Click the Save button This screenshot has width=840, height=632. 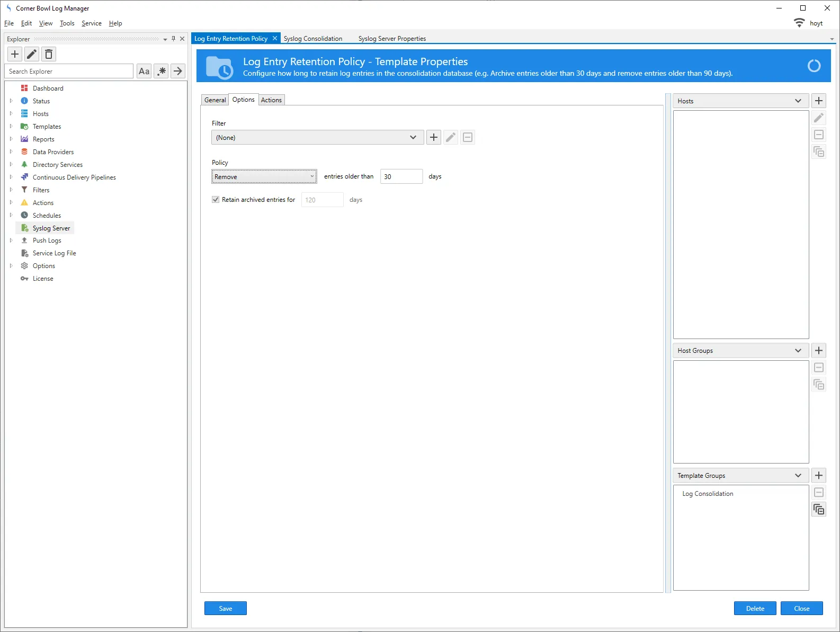tap(226, 608)
